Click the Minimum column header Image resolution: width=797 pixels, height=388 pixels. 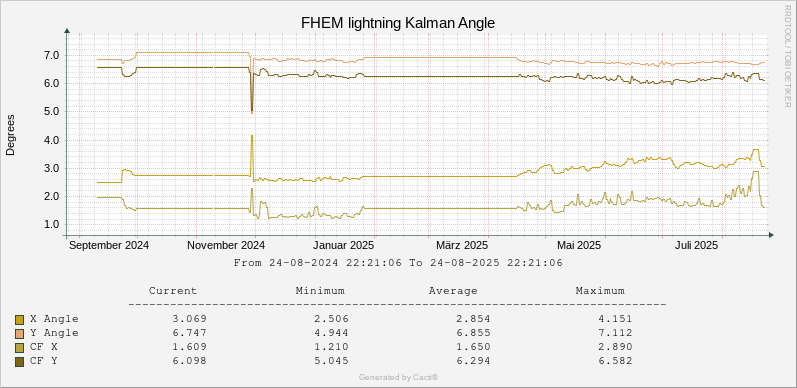[320, 291]
